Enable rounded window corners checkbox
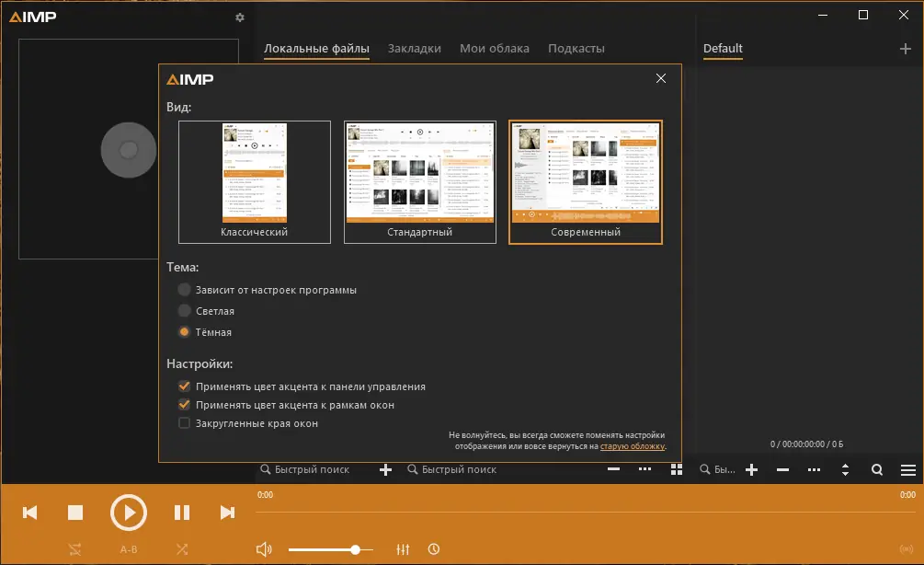 pyautogui.click(x=183, y=422)
